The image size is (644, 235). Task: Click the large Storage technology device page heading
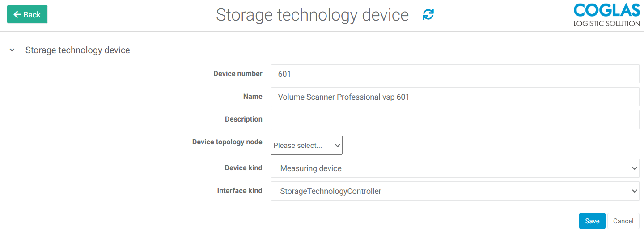312,15
